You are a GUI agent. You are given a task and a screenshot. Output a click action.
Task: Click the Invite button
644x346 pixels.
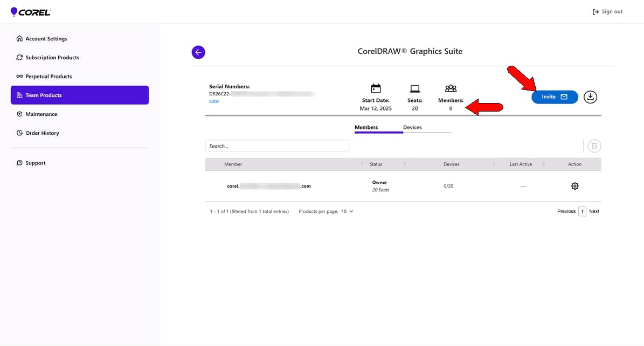click(555, 97)
